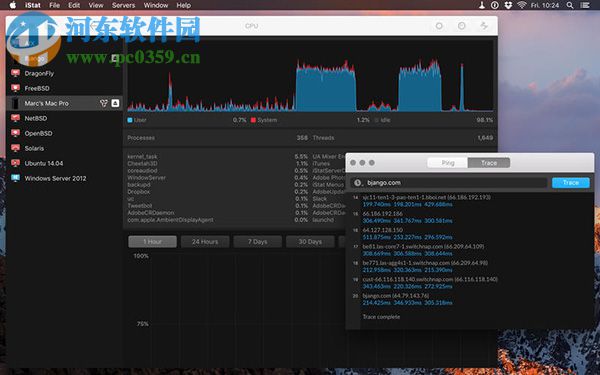
Task: Open Notification Center
Action: pyautogui.click(x=585, y=5)
